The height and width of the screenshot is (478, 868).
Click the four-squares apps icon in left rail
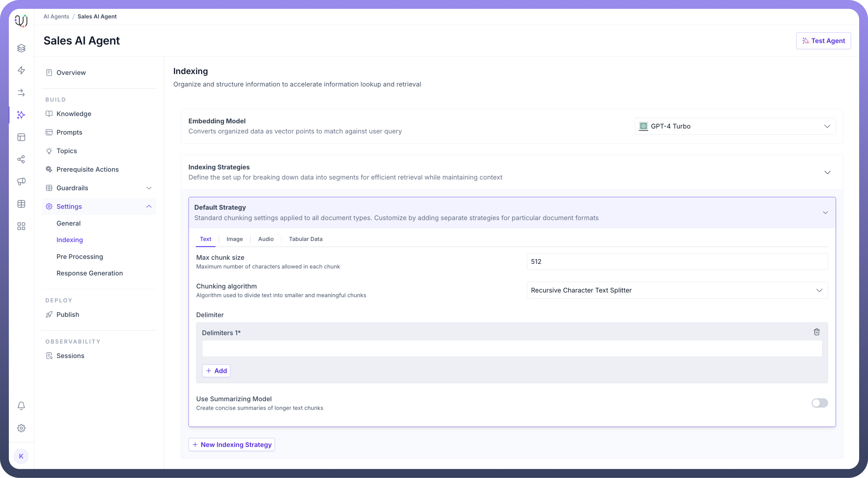tap(21, 226)
